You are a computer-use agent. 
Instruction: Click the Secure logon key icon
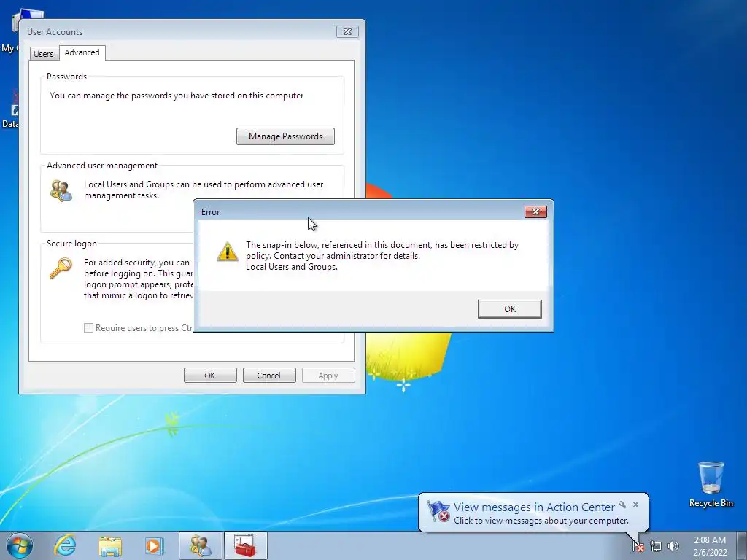click(61, 268)
